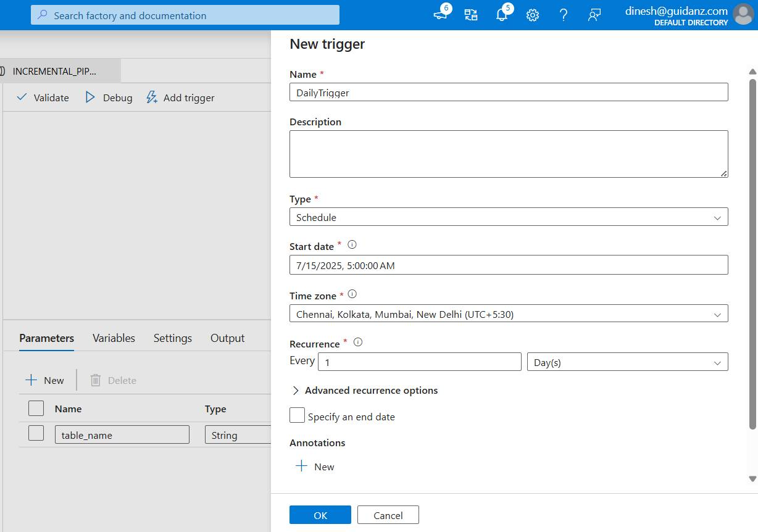Open the notifications bell icon

click(502, 15)
